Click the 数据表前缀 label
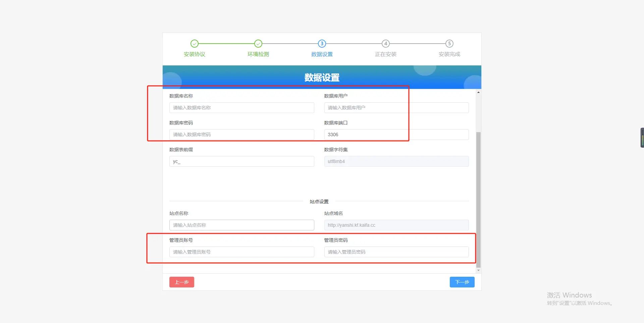Screen dimensions: 644x323 tap(181, 150)
